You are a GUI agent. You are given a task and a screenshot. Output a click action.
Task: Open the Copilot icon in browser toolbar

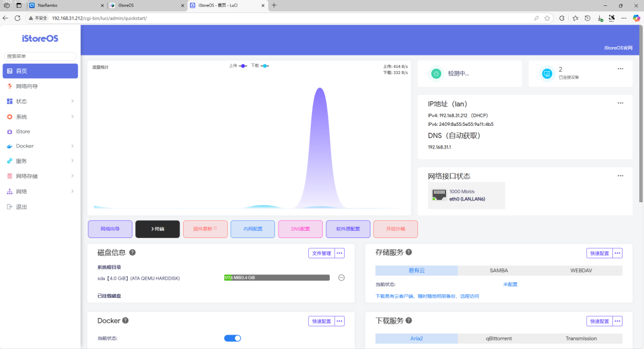[636, 18]
